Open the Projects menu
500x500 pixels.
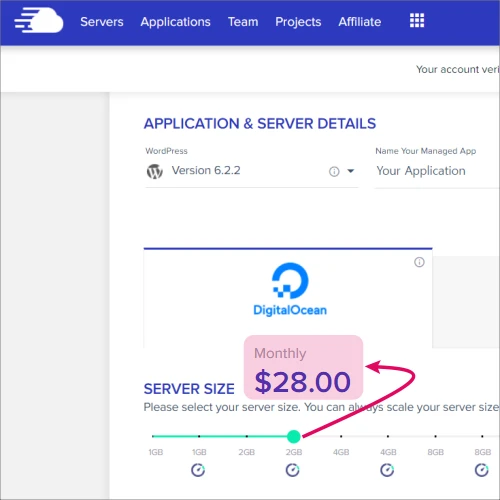[298, 22]
